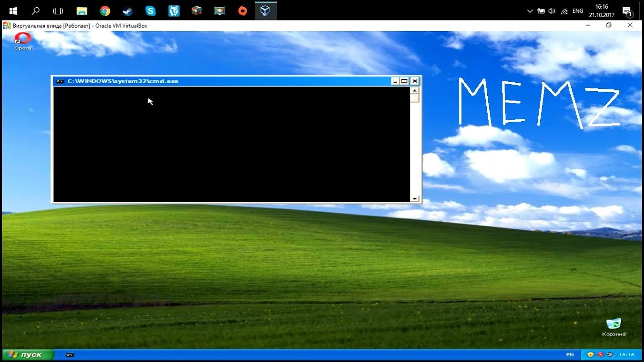The width and height of the screenshot is (644, 362).
Task: Select the Recycle Bin (Корзина) desktop icon
Action: click(614, 327)
